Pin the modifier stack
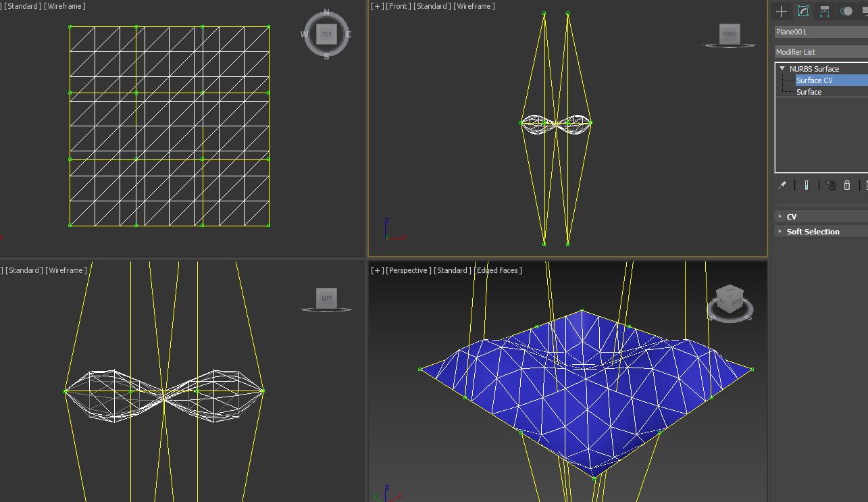This screenshot has height=502, width=868. click(782, 185)
